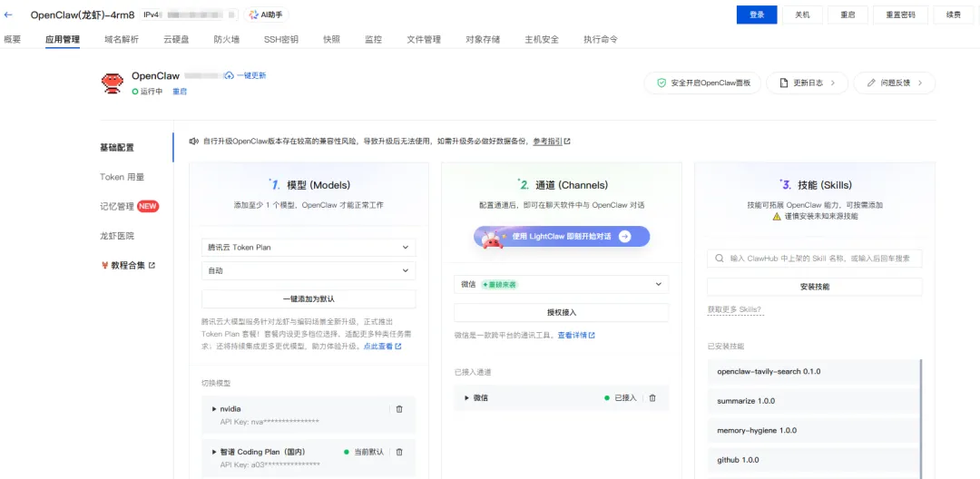Click the document icon beside 更新日志
This screenshot has height=479, width=980.
pos(784,83)
